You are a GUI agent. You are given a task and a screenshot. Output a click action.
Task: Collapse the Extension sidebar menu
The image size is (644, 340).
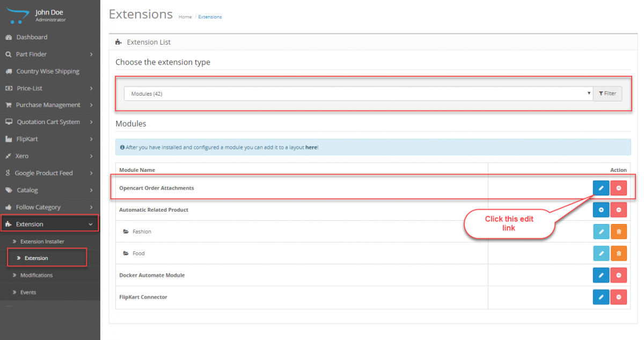click(x=32, y=223)
